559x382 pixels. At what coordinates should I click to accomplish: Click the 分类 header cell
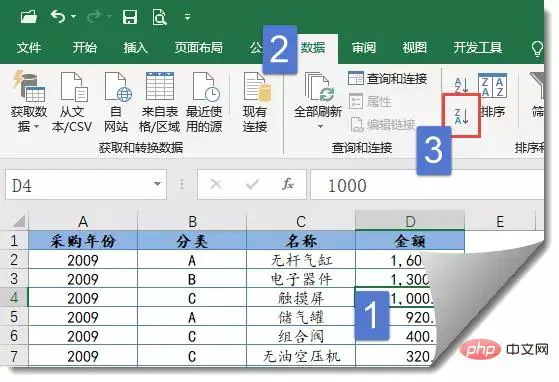[192, 241]
